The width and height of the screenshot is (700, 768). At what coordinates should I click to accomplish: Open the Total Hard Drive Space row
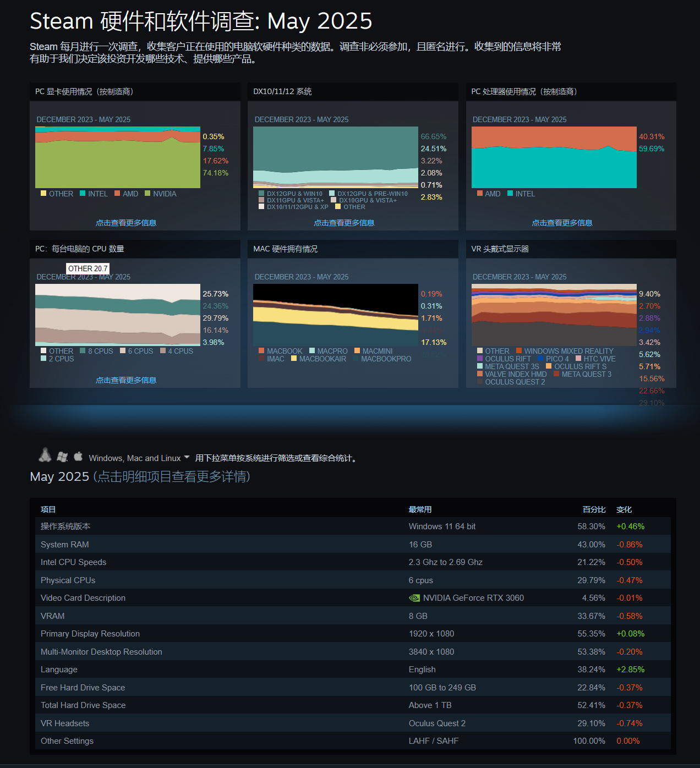point(353,705)
